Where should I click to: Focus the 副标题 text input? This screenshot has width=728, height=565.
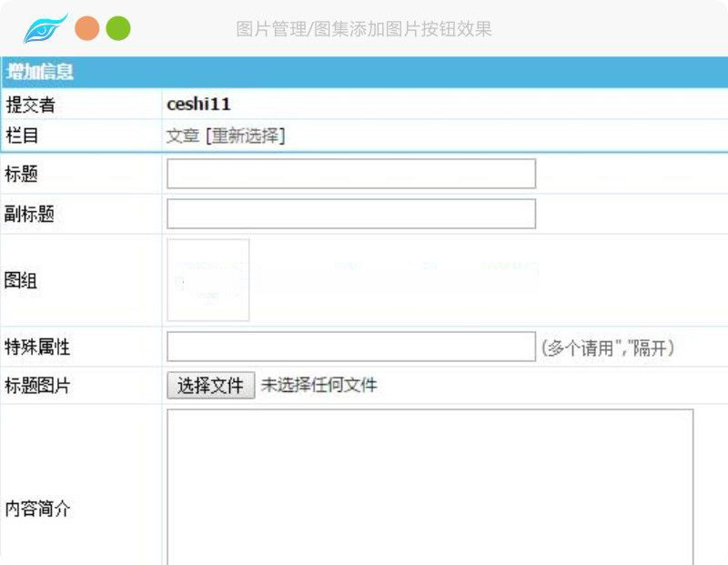[350, 214]
